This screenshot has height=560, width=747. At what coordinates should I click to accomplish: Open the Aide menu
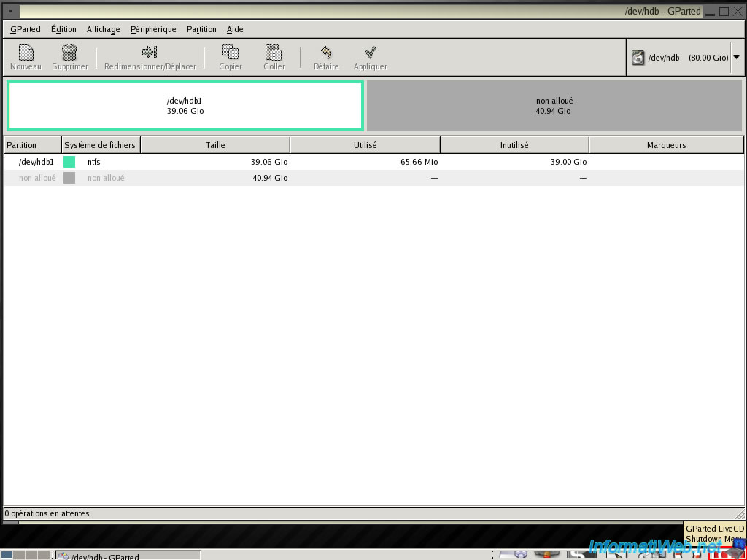tap(235, 29)
